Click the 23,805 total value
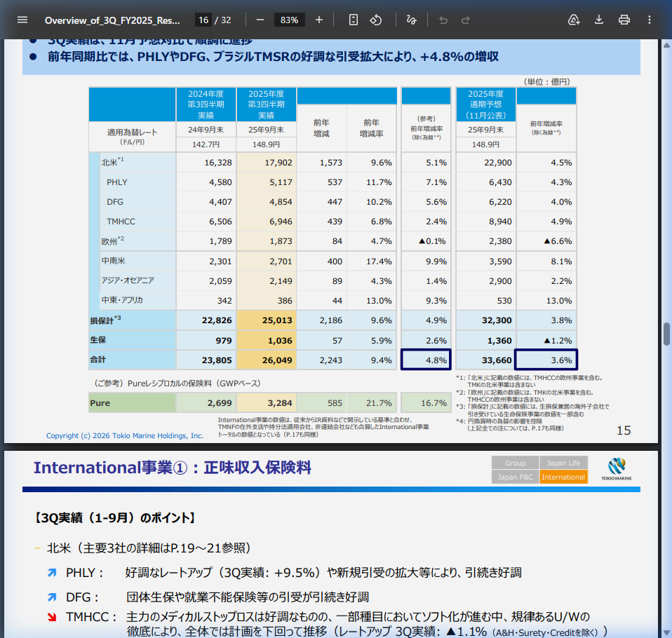This screenshot has height=638, width=672. click(x=217, y=360)
